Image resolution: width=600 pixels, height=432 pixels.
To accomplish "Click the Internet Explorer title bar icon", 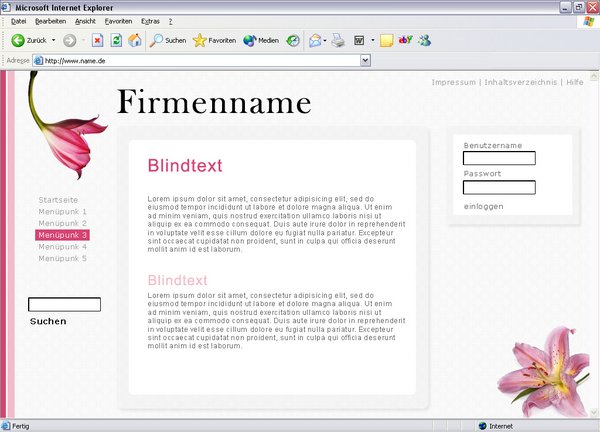I will pos(6,7).
